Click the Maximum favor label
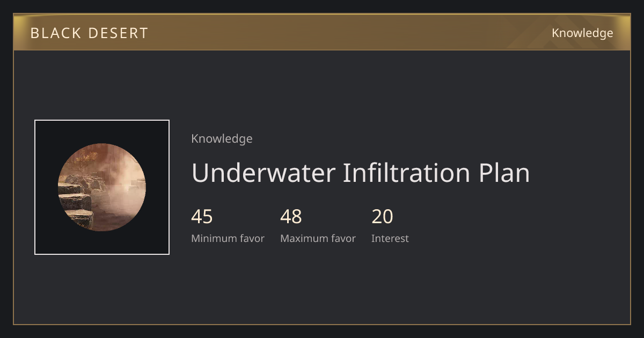 tap(318, 239)
